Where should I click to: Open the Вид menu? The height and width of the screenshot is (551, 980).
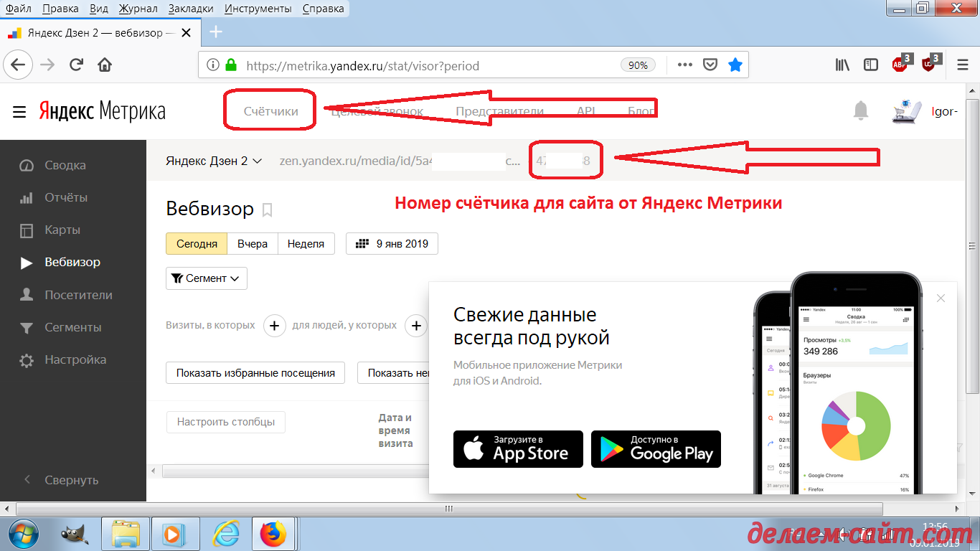(99, 9)
